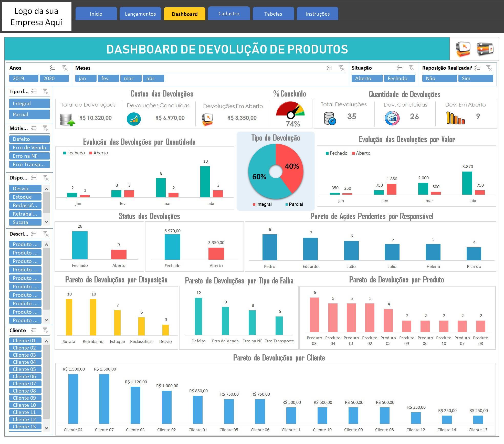The height and width of the screenshot is (444, 504).
Task: Enable multi-select on Meses slicer
Action: [x=329, y=68]
